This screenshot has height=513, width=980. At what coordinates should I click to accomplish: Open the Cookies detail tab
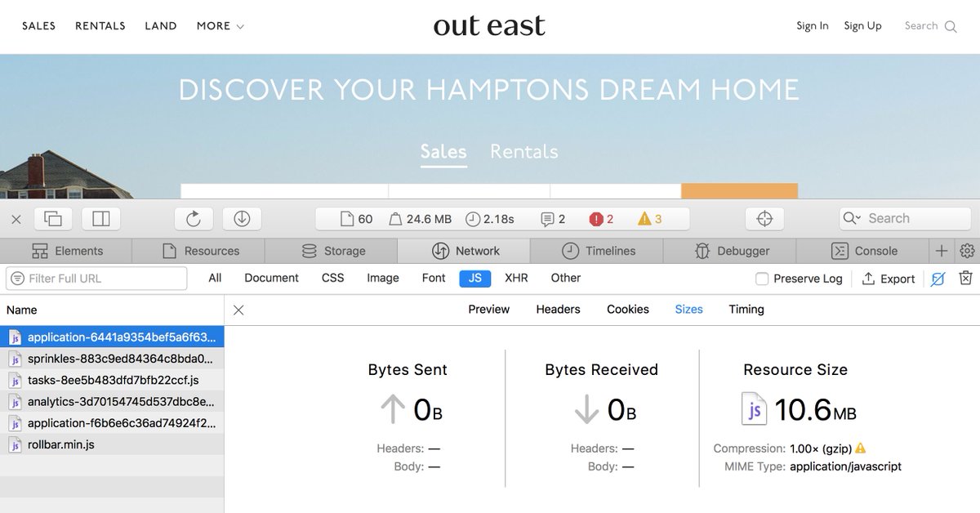628,310
